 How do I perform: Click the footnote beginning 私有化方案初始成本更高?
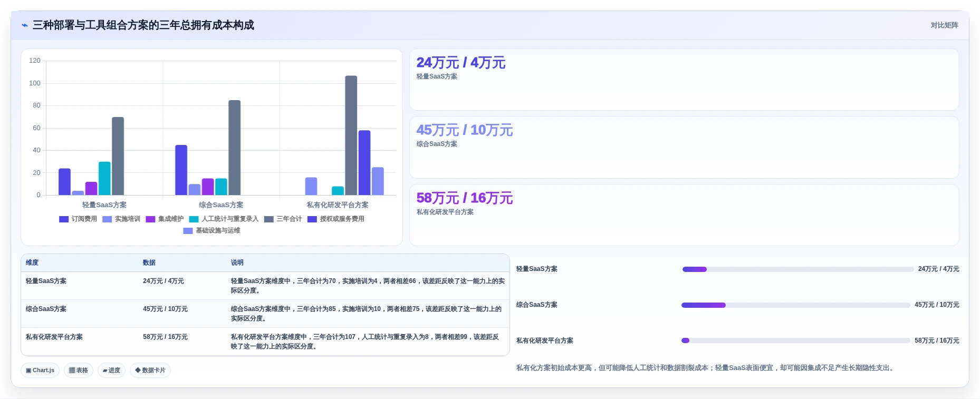(x=706, y=368)
